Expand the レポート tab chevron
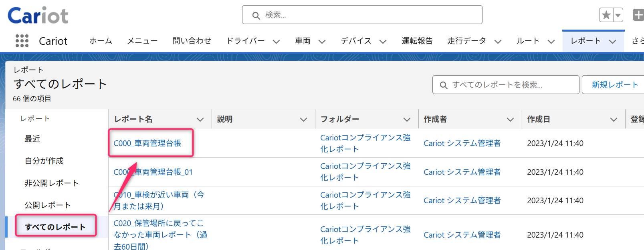The height and width of the screenshot is (250, 644). (x=612, y=41)
